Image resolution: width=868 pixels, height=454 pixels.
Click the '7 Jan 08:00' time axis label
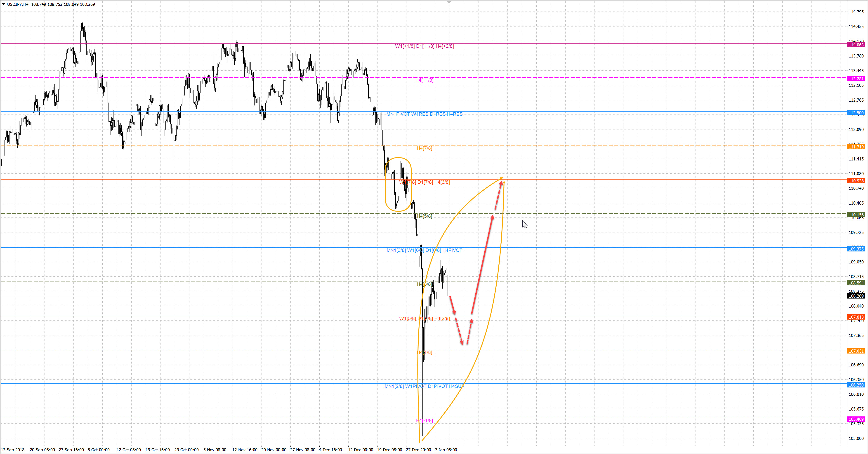point(446,450)
